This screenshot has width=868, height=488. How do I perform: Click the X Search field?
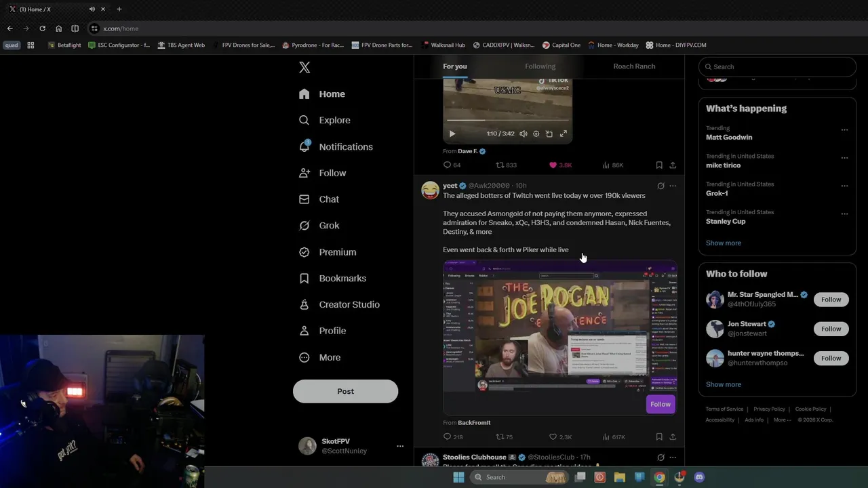coord(777,66)
